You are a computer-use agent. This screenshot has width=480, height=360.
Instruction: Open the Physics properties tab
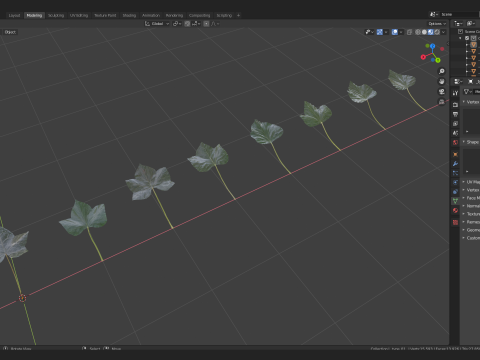[x=455, y=182]
